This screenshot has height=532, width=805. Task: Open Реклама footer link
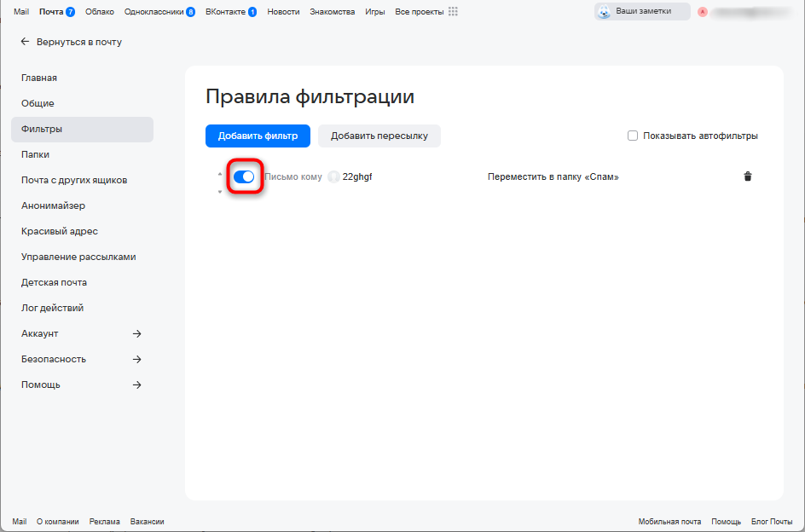click(x=104, y=521)
